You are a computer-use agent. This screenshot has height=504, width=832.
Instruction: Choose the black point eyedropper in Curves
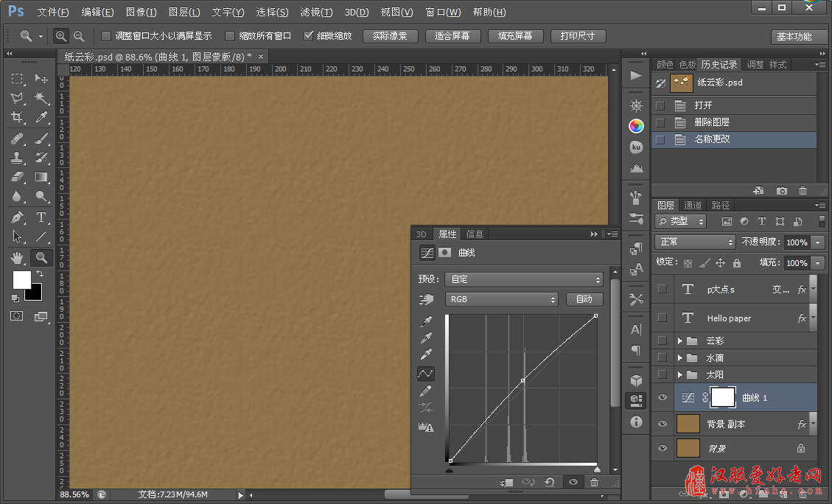tap(426, 321)
